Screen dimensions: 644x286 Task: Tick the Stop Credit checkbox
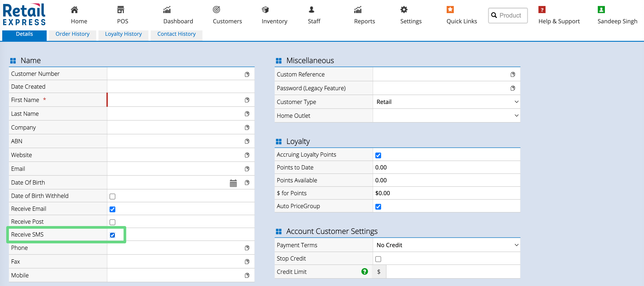(x=378, y=259)
